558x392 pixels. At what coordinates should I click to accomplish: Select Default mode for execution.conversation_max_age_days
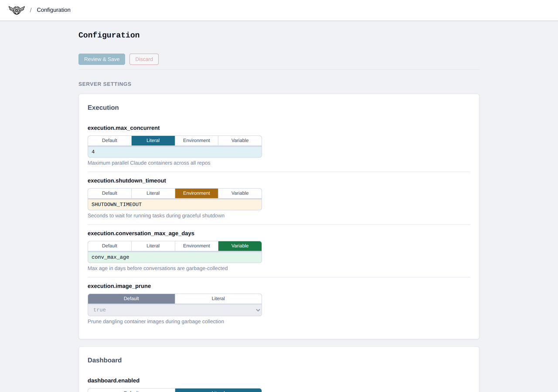pos(109,246)
